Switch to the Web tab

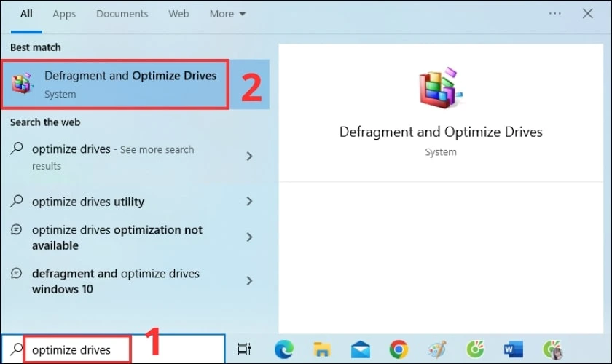click(x=178, y=14)
